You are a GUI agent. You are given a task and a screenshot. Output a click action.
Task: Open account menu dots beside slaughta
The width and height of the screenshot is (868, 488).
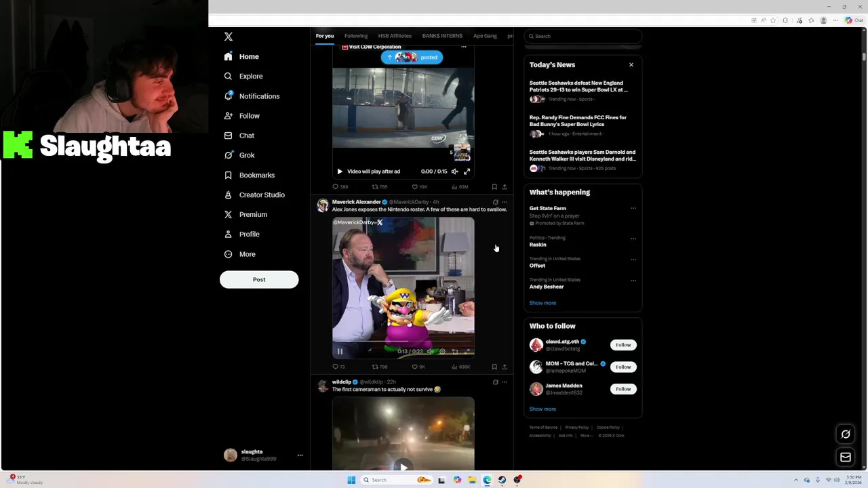pyautogui.click(x=300, y=455)
